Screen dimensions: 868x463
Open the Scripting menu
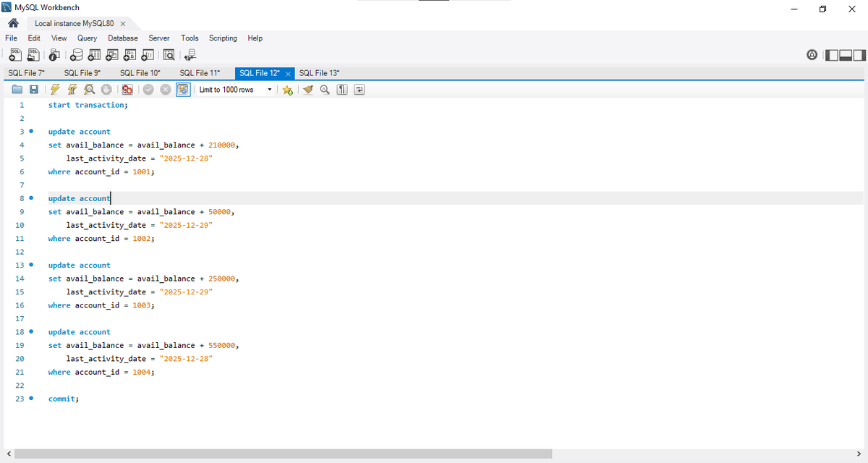click(x=223, y=38)
